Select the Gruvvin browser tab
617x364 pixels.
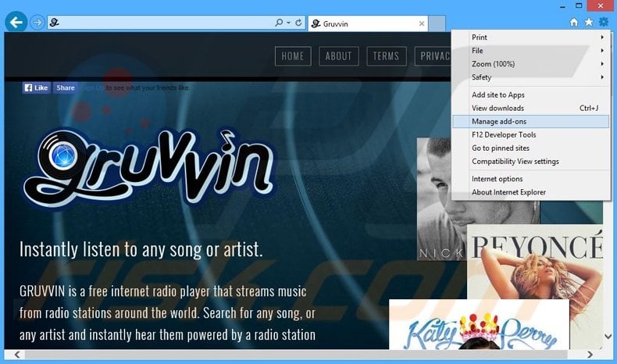coord(368,23)
